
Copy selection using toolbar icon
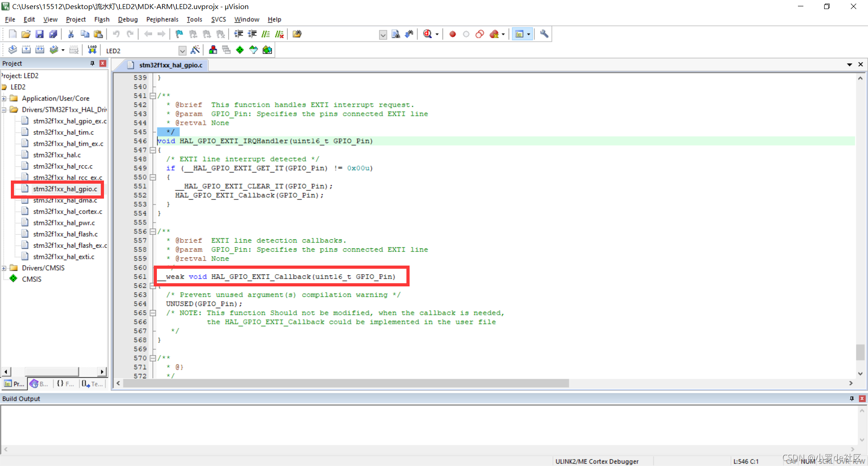click(x=85, y=34)
